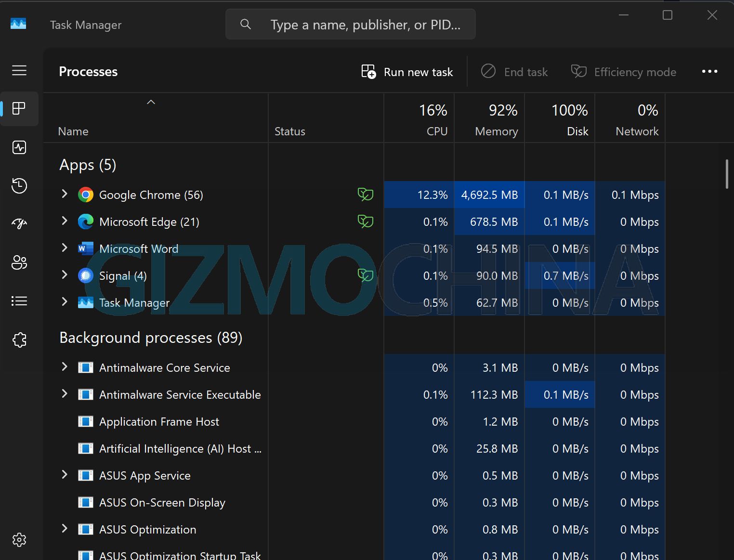Screen dimensions: 734x560
Task: Open Startup apps page in sidebar
Action: [19, 223]
